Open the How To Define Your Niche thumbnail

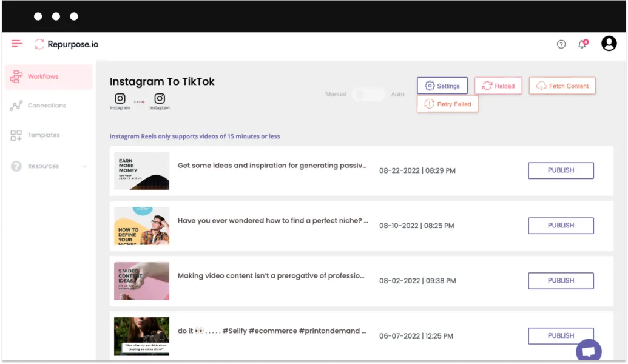point(141,226)
